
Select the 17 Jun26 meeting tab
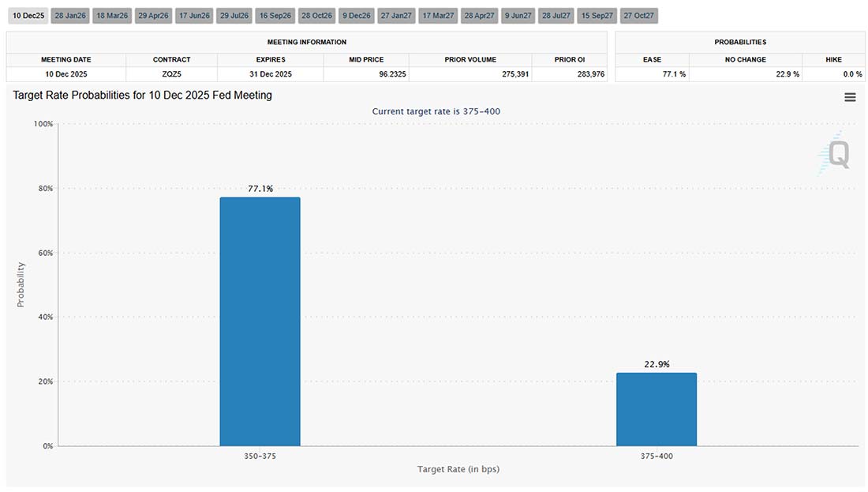193,14
